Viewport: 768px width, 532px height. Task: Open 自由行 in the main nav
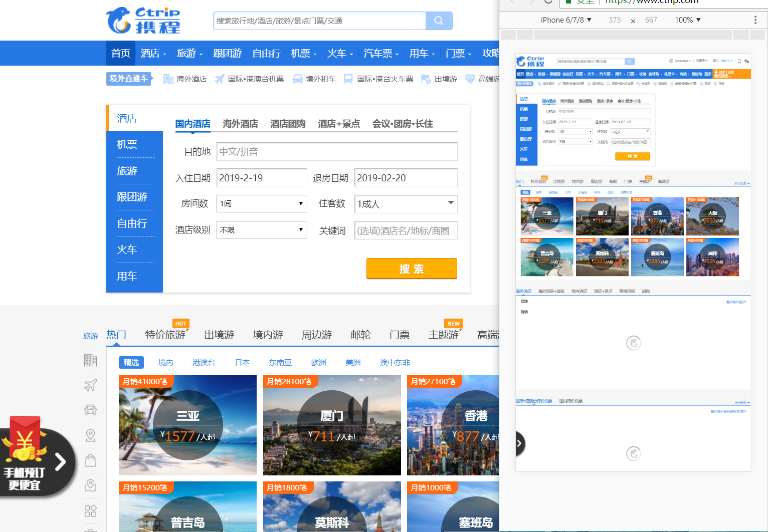tap(266, 53)
